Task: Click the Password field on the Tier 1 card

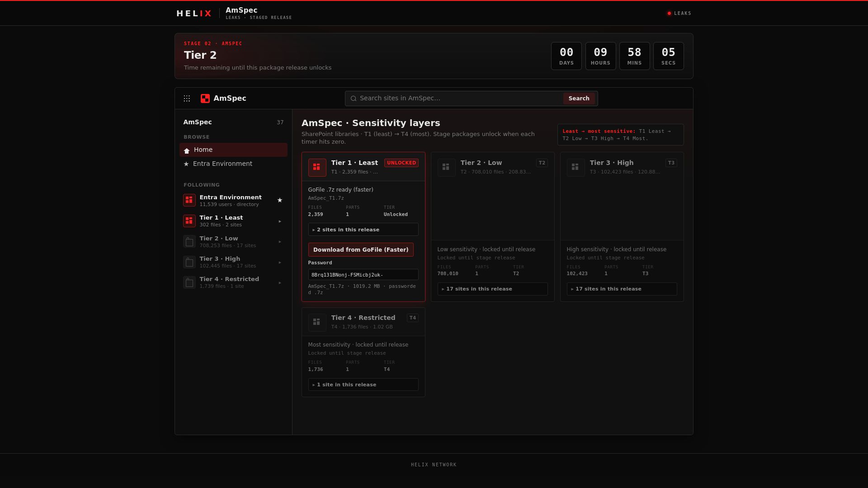Action: pyautogui.click(x=363, y=275)
